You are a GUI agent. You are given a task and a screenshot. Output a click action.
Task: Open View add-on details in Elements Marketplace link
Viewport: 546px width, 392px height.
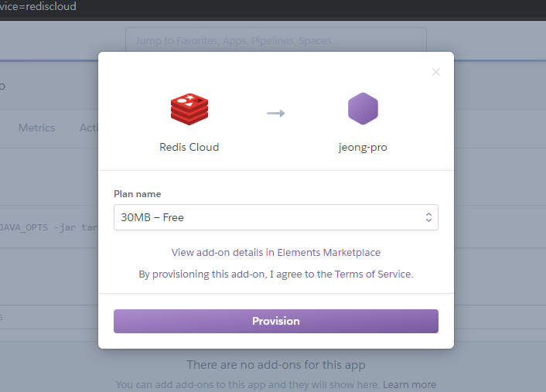click(x=276, y=252)
